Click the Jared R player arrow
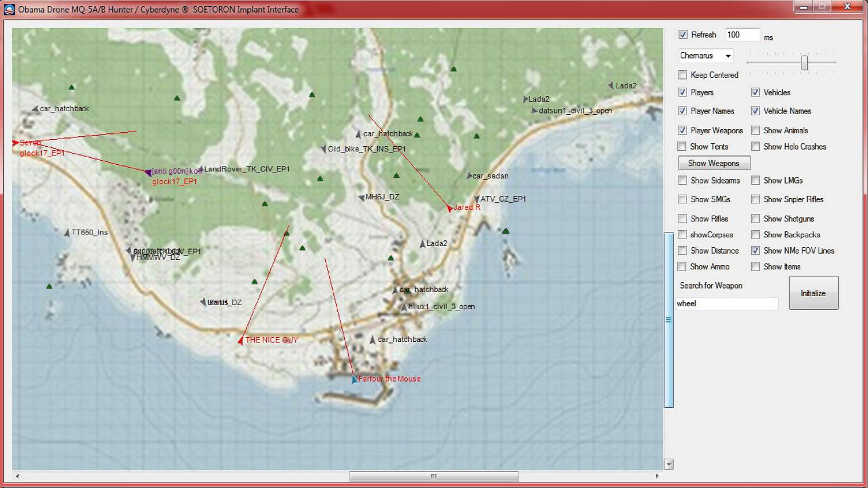The image size is (868, 488). click(x=449, y=208)
